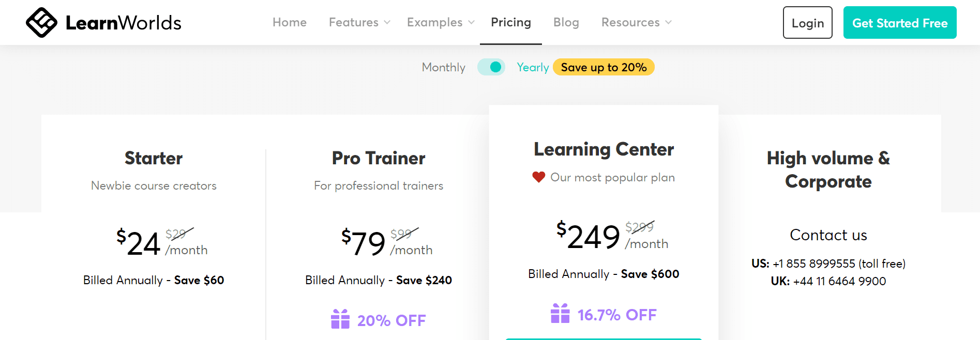
Task: Select the Yearly billing label
Action: coord(533,67)
